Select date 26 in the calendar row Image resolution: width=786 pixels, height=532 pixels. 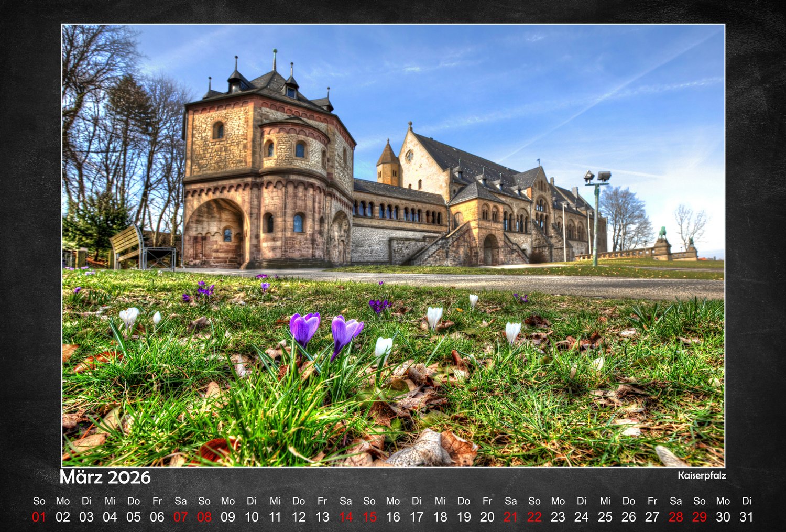(x=629, y=517)
